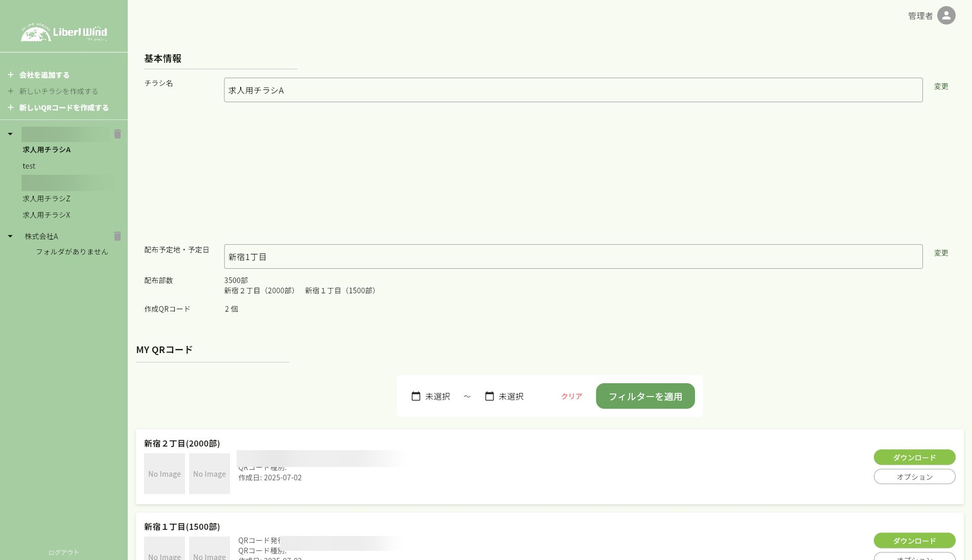Collapse the first company tree arrow
Viewport: 972px width, 560px height.
click(10, 134)
